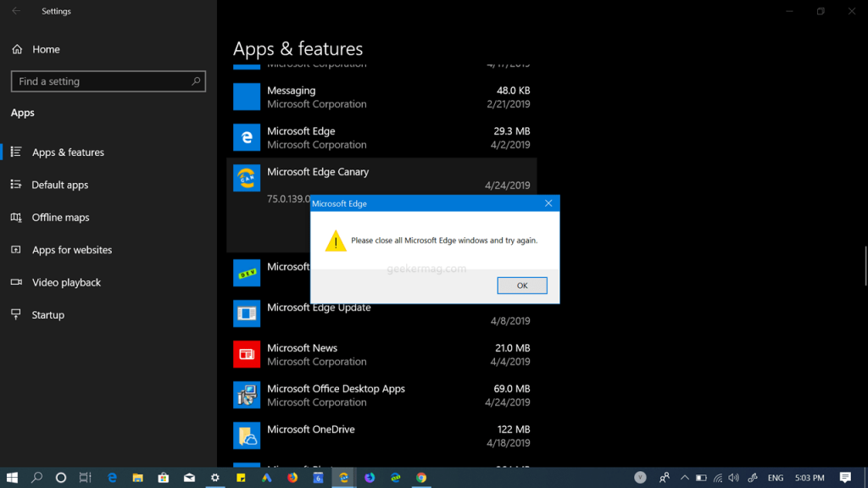
Task: Open Windows taskbar search
Action: point(36,478)
